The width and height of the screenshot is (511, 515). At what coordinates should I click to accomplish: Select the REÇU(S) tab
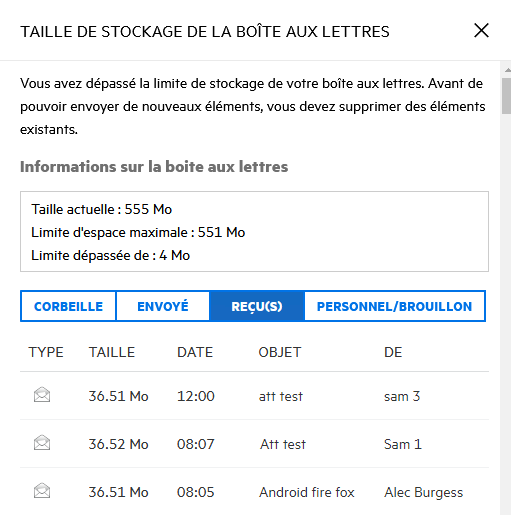point(257,306)
